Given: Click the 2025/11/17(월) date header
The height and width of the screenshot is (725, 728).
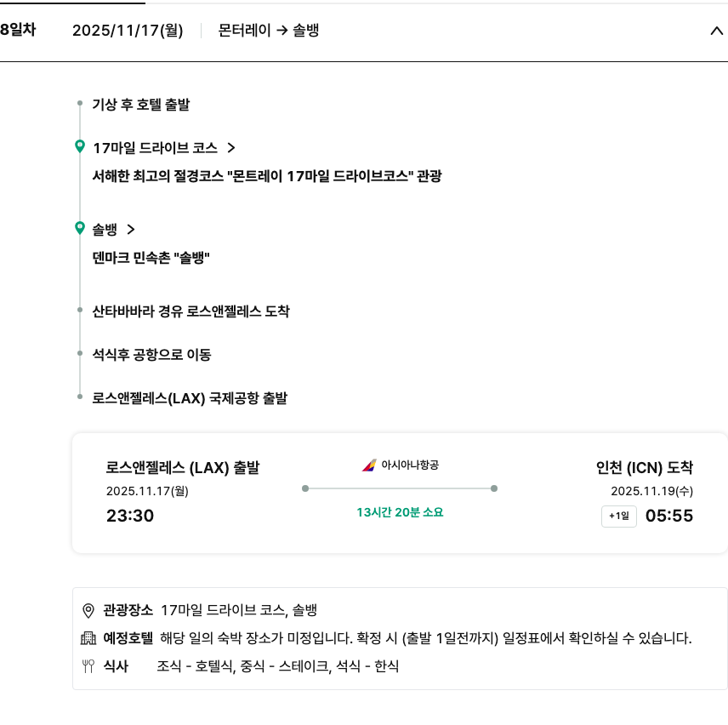Looking at the screenshot, I should click(x=128, y=31).
